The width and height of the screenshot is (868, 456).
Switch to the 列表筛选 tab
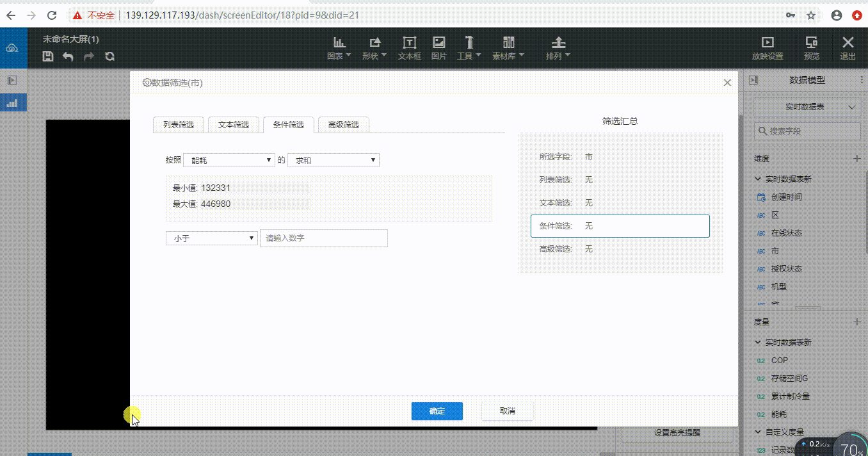point(179,125)
